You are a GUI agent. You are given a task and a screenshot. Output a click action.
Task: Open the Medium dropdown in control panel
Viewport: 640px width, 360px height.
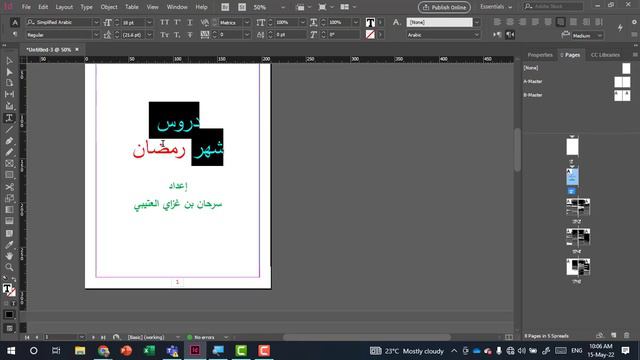tap(600, 36)
